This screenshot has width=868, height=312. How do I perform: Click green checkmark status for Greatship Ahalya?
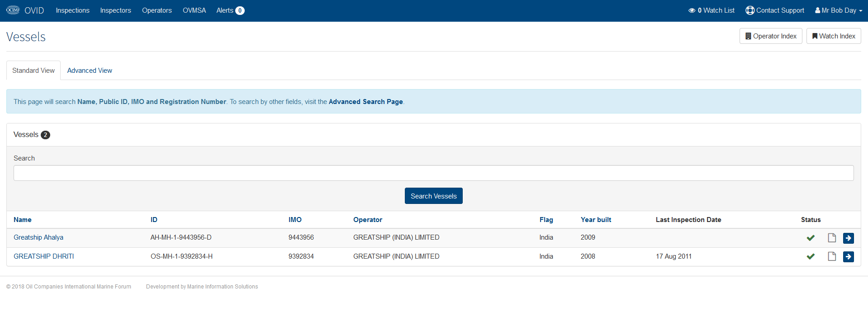[811, 238]
